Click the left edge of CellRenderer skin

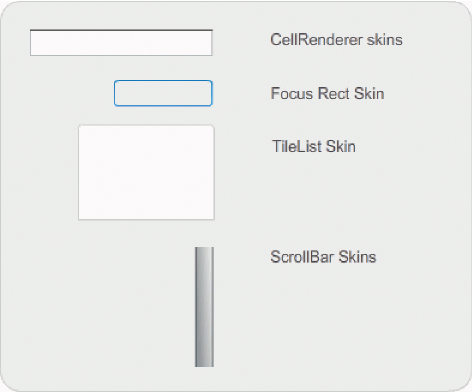click(31, 42)
